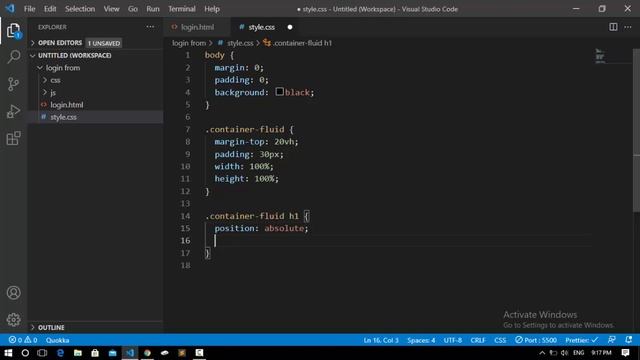Click unsaved dot on style.css tab

290,27
